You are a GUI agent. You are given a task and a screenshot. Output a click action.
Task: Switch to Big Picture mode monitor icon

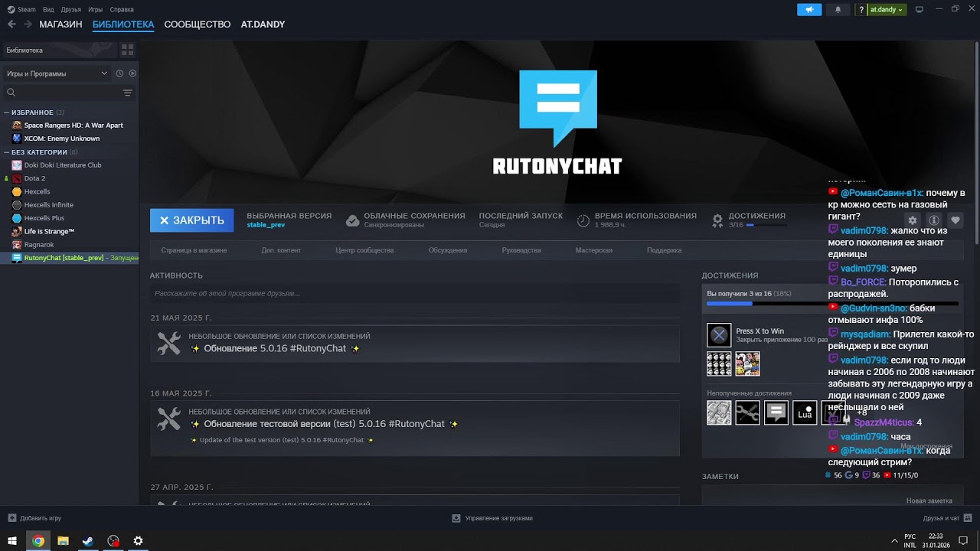[x=920, y=9]
